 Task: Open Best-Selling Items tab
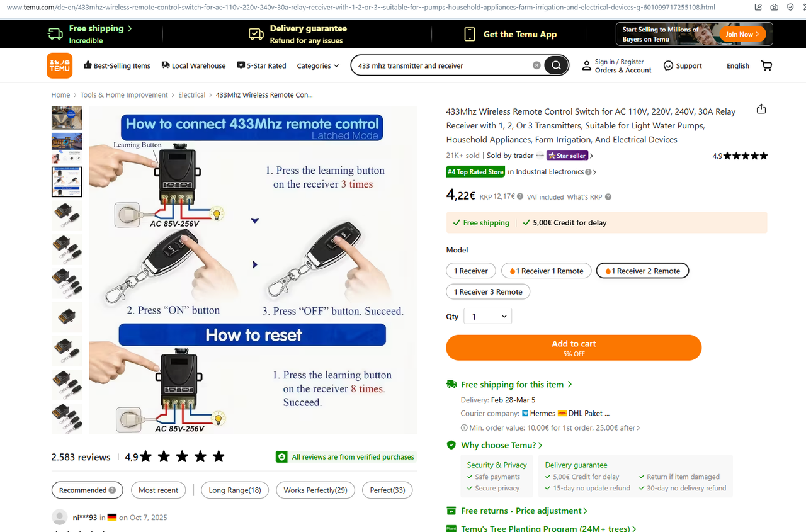coord(117,65)
